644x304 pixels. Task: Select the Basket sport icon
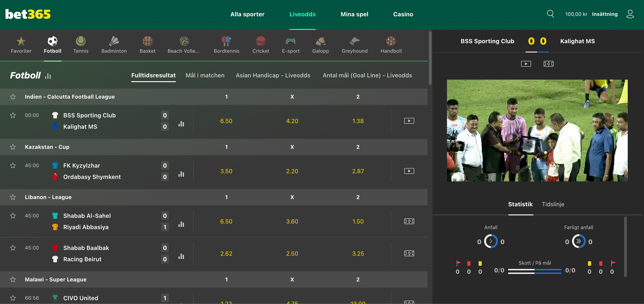148,45
